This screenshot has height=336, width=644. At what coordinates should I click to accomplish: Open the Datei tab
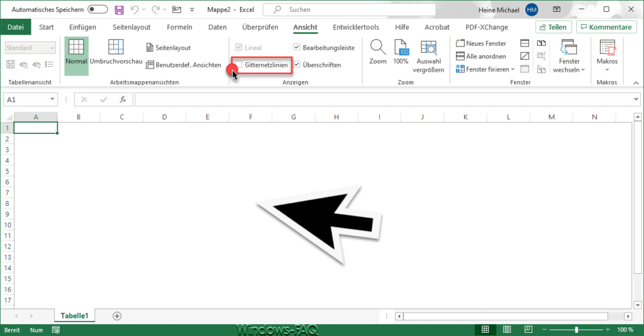point(16,27)
